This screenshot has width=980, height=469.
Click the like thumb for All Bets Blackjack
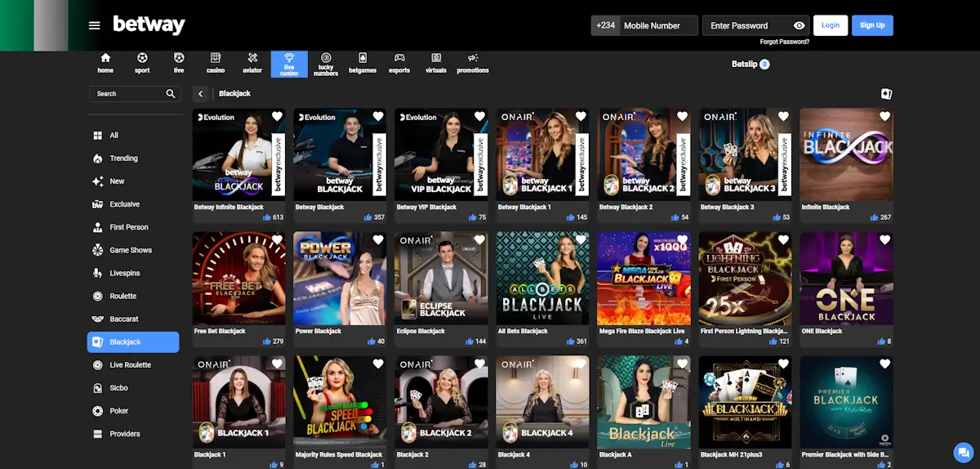(571, 342)
